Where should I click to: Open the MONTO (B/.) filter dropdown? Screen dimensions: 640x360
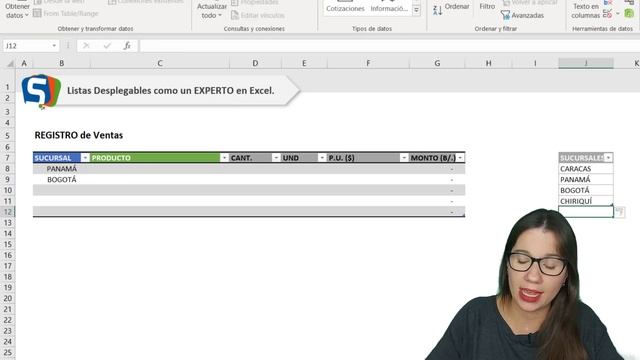tap(460, 158)
